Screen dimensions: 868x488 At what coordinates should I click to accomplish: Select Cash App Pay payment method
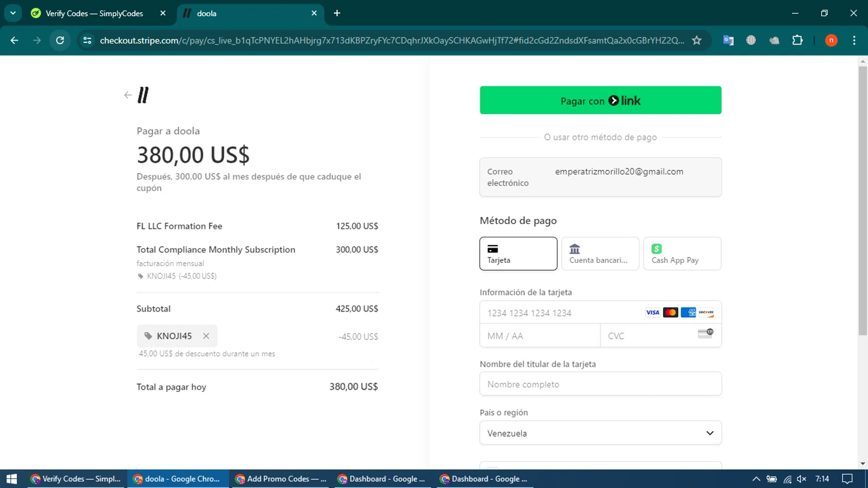pos(682,254)
